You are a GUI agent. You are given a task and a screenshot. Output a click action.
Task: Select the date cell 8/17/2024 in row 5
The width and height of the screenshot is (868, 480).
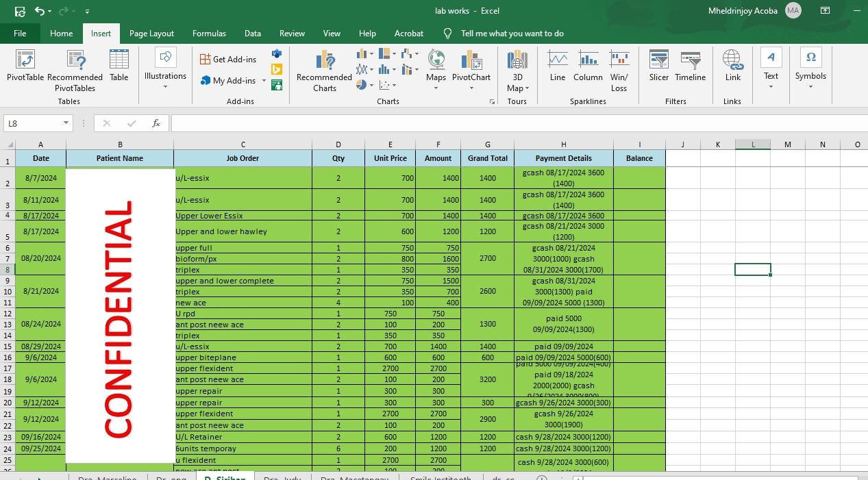41,231
